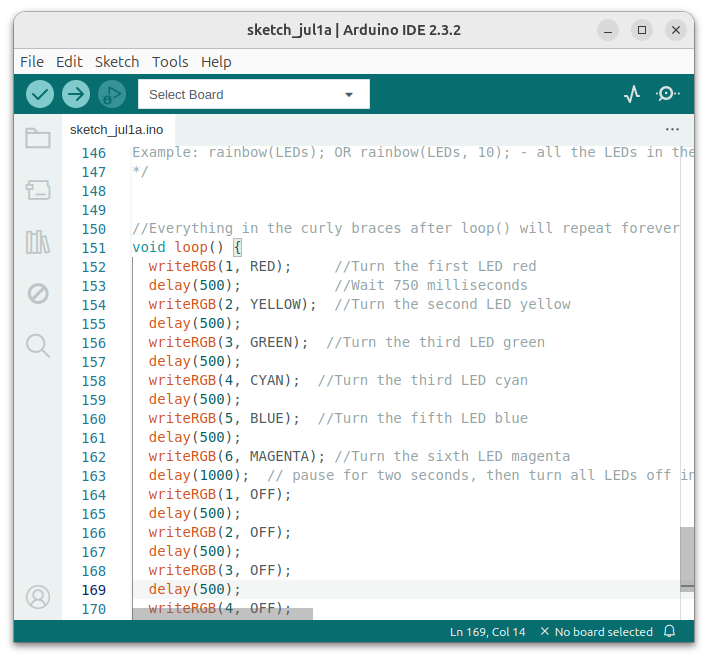Click on delay(1000); statement
708x659 pixels.
(199, 475)
